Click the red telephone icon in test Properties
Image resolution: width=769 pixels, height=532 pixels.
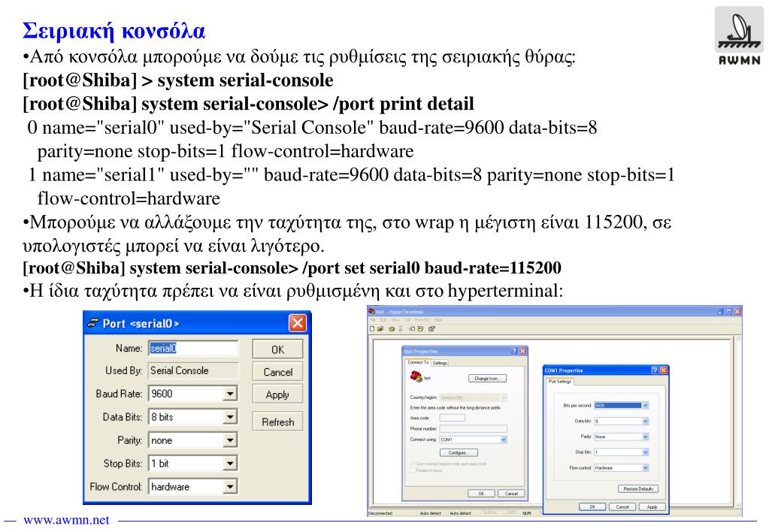click(416, 376)
